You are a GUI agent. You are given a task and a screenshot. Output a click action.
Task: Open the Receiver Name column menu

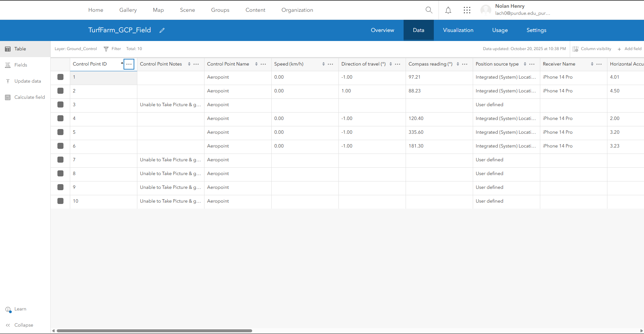(599, 64)
